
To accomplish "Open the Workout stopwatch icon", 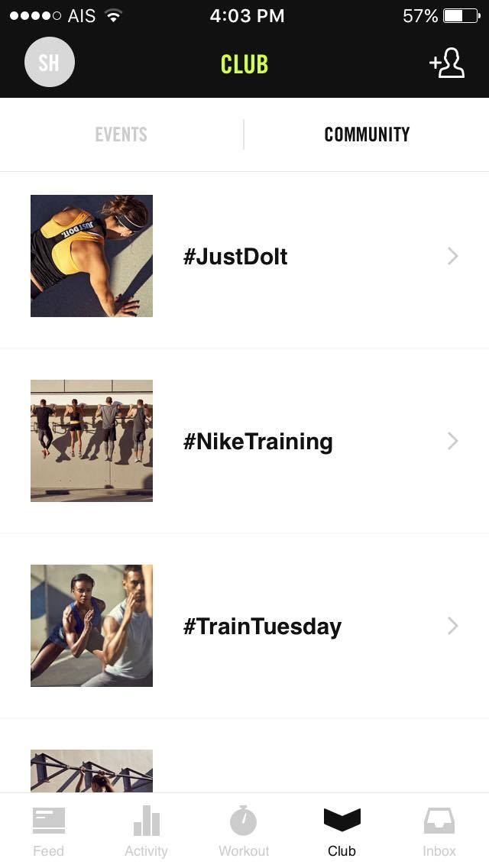I will click(x=244, y=820).
